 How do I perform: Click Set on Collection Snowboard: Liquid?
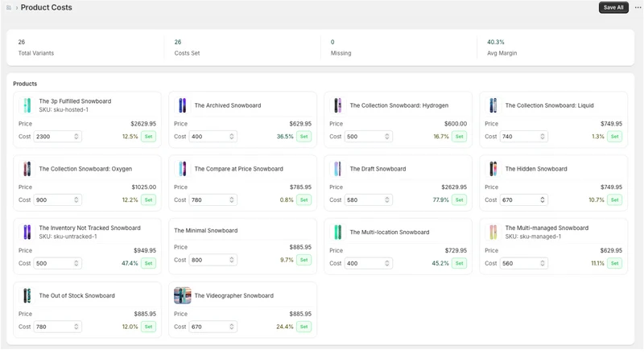tap(614, 136)
